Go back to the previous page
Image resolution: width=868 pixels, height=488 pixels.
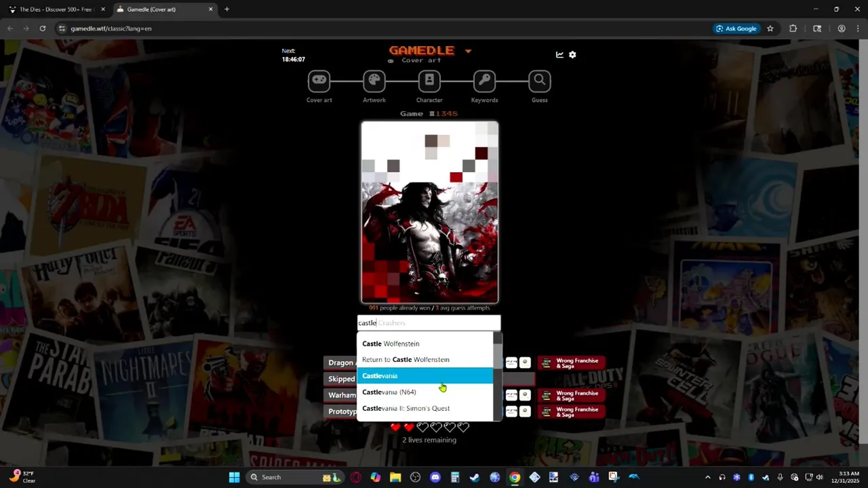10,28
